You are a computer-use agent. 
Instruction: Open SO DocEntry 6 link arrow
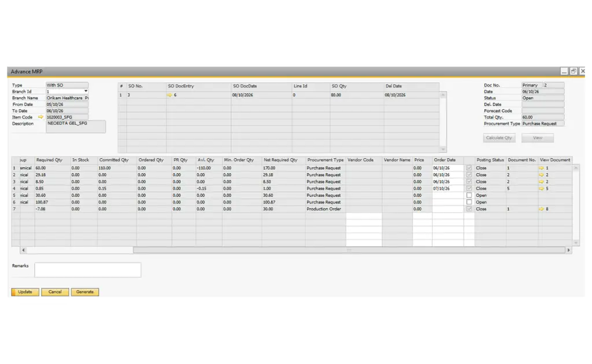169,95
